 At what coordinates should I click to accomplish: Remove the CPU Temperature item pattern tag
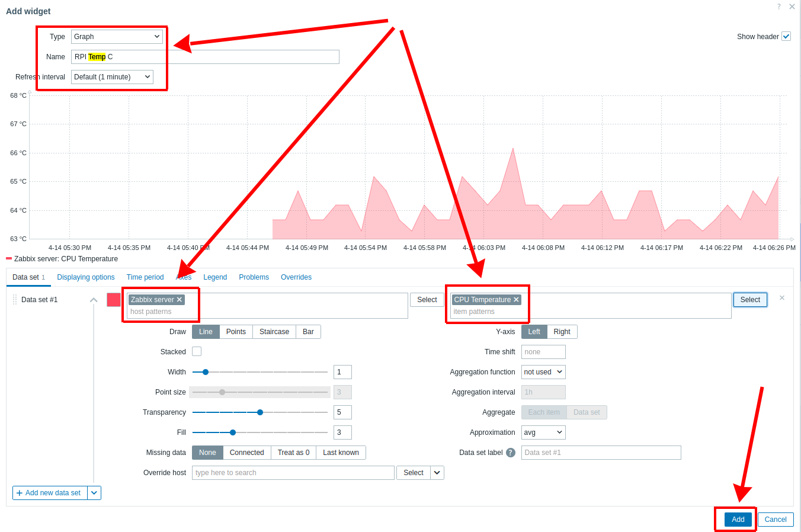pyautogui.click(x=516, y=299)
